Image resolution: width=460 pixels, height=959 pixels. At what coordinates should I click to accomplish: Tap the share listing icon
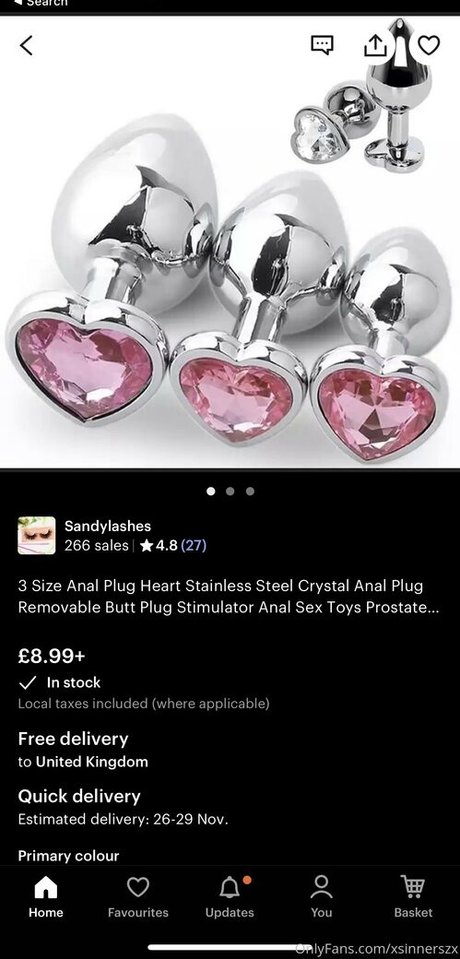tap(376, 44)
